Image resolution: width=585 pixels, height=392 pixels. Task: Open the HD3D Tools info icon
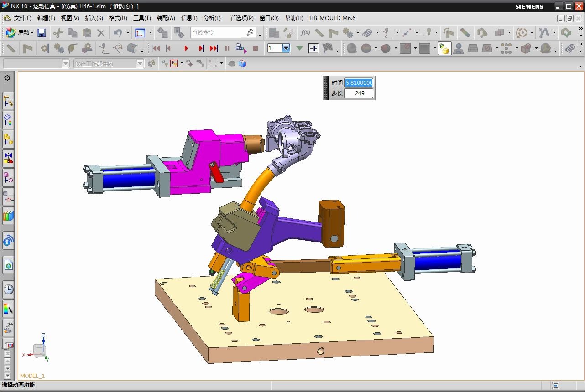tap(8, 240)
